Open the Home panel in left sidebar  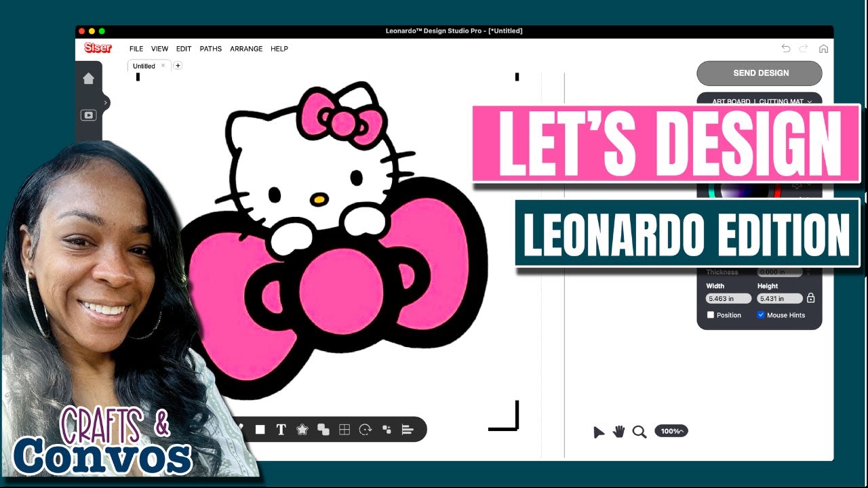(88, 79)
